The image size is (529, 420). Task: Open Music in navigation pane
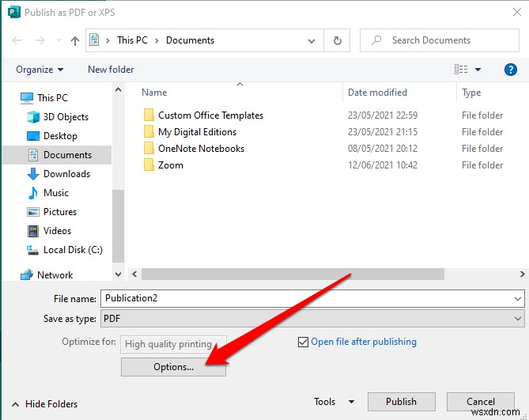56,193
